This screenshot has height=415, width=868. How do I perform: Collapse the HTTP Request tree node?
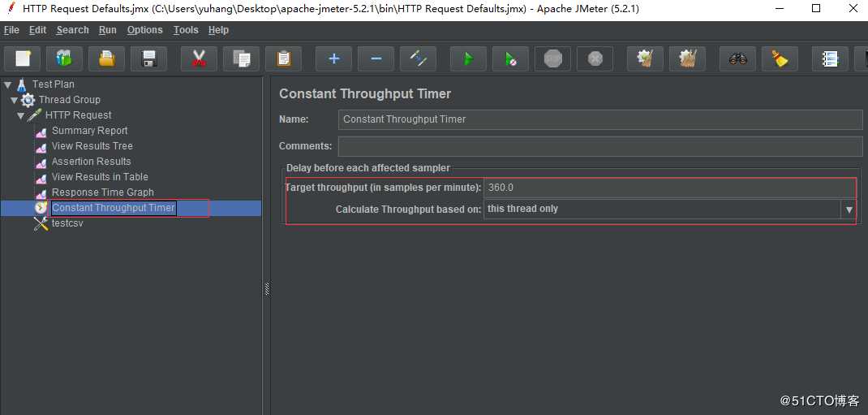(x=20, y=116)
